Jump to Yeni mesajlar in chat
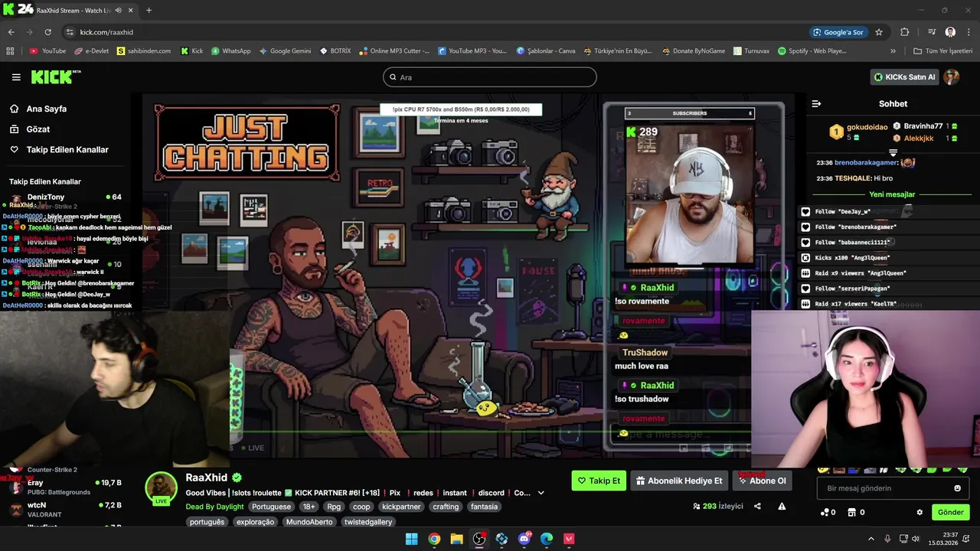 coord(892,194)
